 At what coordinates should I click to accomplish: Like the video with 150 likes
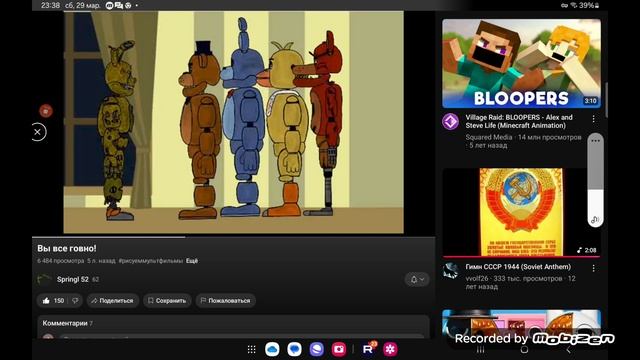(53, 301)
